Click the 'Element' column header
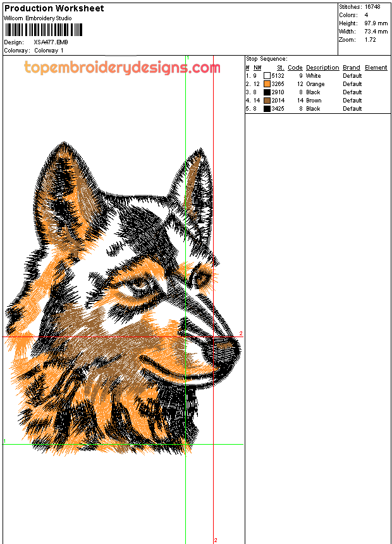 [376, 68]
